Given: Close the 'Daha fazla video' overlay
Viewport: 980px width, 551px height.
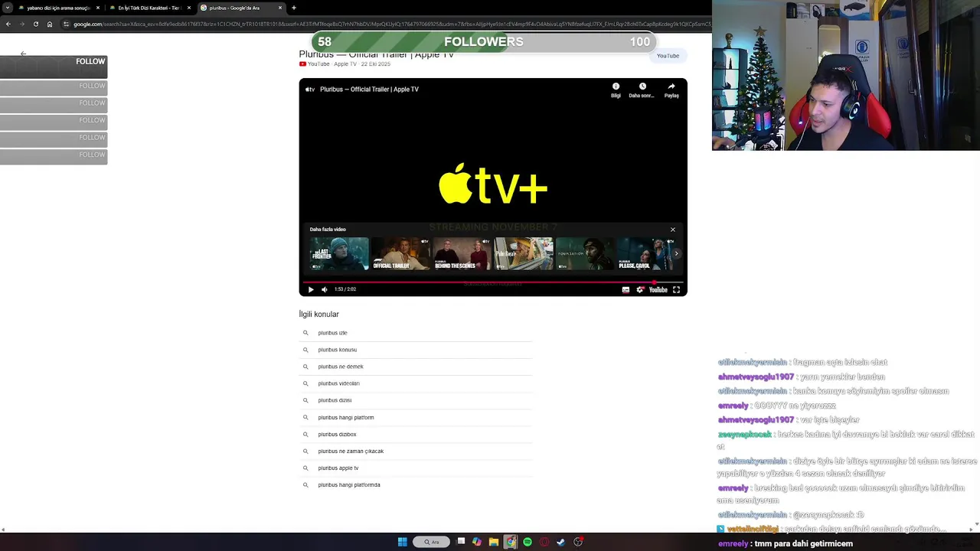Looking at the screenshot, I should [x=673, y=230].
